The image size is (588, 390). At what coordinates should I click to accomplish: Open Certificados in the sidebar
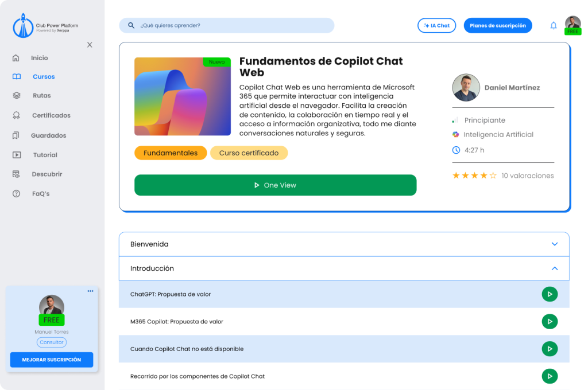pyautogui.click(x=51, y=115)
